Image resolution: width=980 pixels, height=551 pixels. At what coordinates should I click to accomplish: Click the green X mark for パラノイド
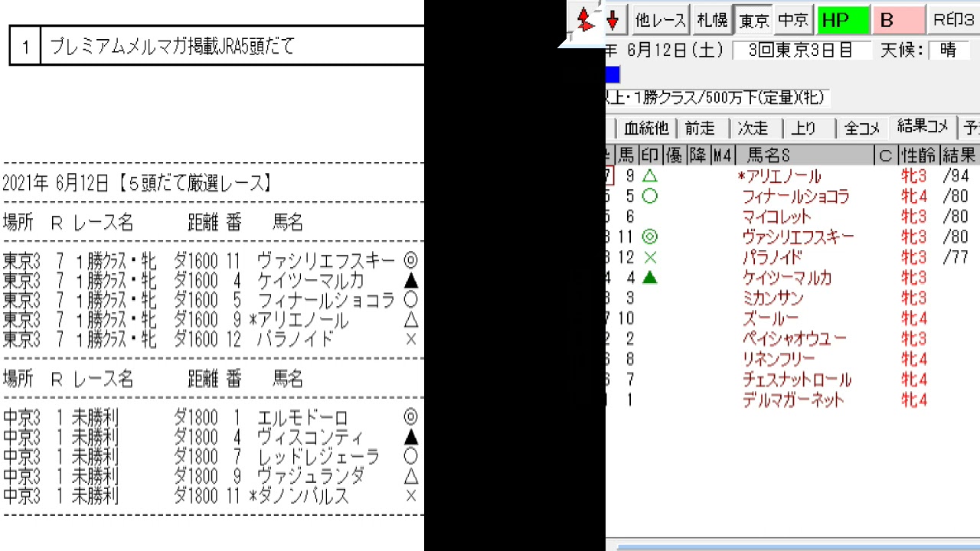[x=649, y=257]
